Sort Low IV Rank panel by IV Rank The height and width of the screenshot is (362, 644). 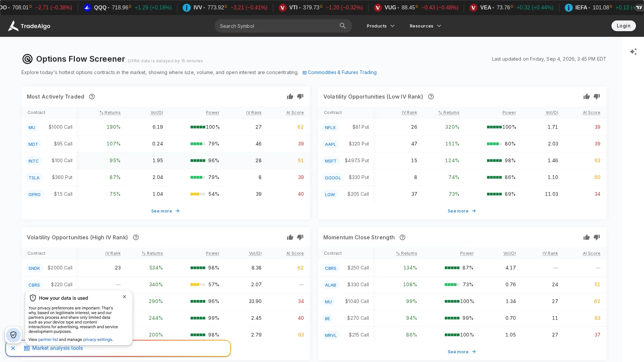coord(410,113)
